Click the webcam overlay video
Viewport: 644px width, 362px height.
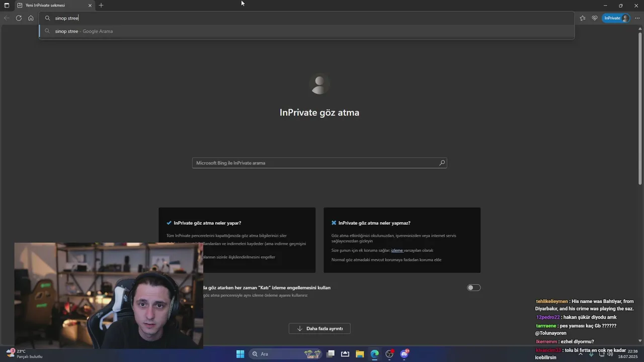coord(109,296)
